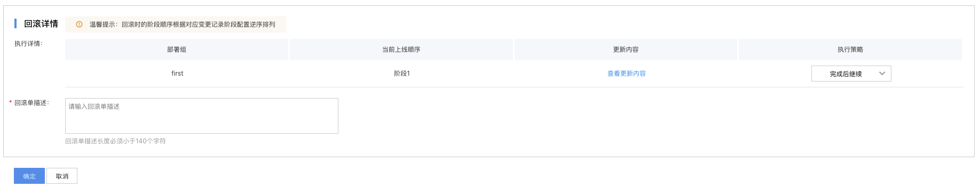Viewport: 980px width, 195px height.
Task: Click the orange warning icon in the tip banner
Action: pos(79,25)
